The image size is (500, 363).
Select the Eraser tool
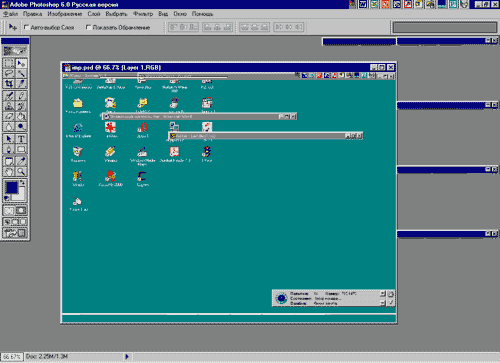point(9,116)
